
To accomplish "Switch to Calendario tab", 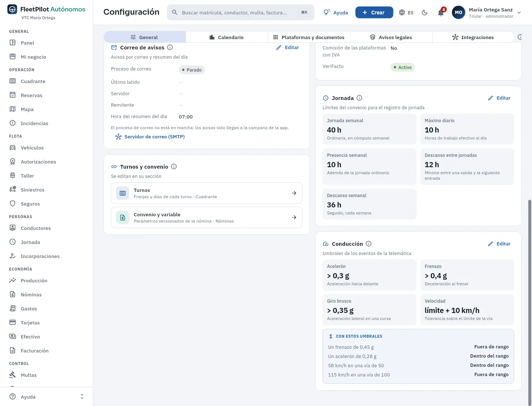I will (x=227, y=37).
